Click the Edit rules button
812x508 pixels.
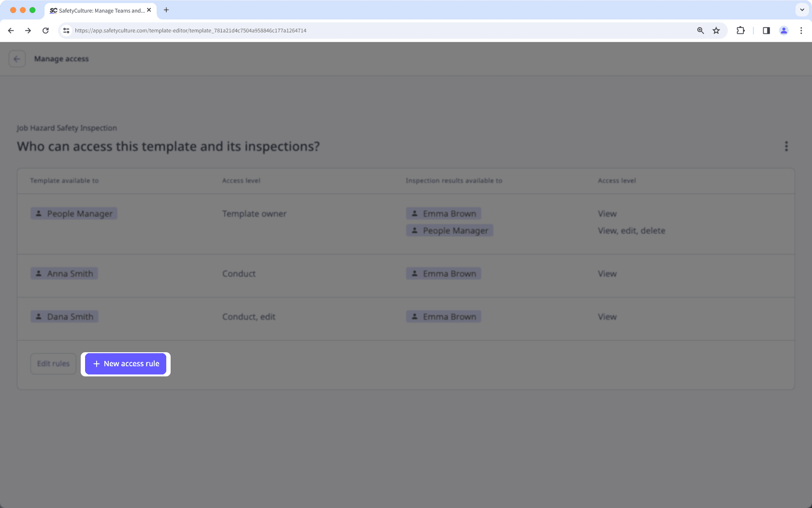point(53,363)
